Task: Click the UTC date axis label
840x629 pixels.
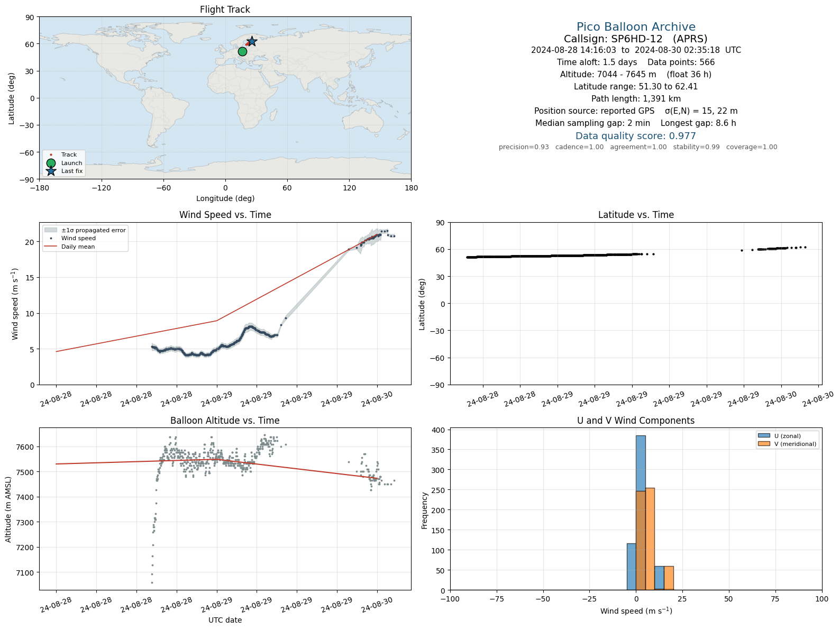Action: 225,620
